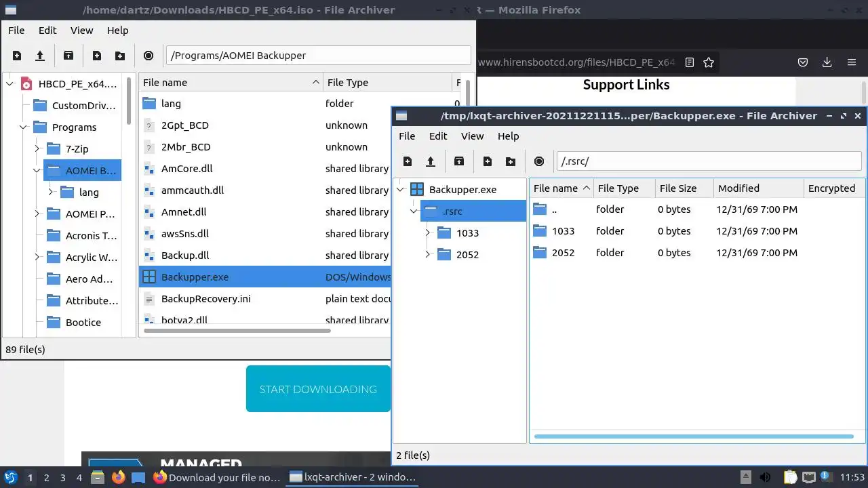The image size is (868, 488).
Task: Click horizontal scrollbar in Backupper.exe file list
Action: (694, 436)
